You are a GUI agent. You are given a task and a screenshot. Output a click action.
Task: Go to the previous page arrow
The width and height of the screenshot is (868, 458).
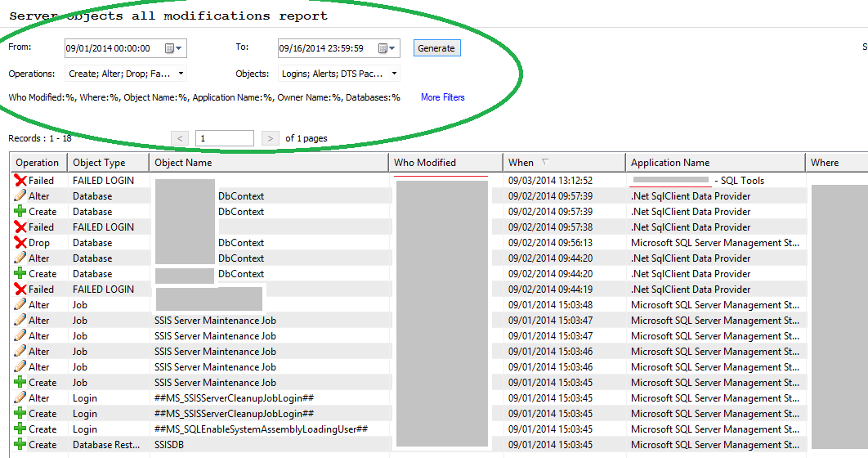pyautogui.click(x=181, y=138)
